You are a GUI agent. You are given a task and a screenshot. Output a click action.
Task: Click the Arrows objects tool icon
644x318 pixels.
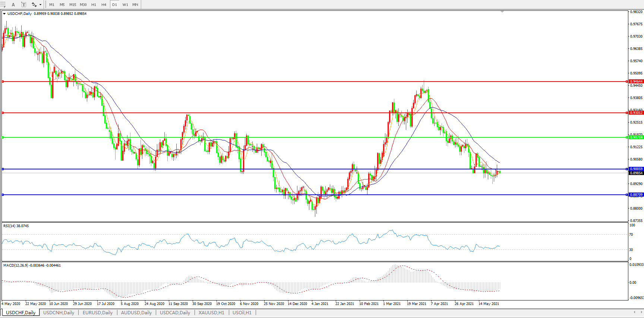point(34,4)
